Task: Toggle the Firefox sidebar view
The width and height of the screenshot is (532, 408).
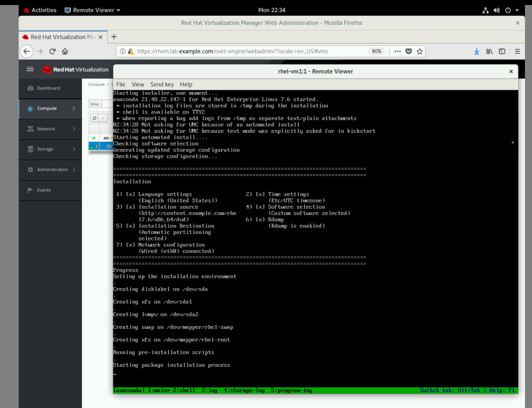Action: (x=502, y=51)
